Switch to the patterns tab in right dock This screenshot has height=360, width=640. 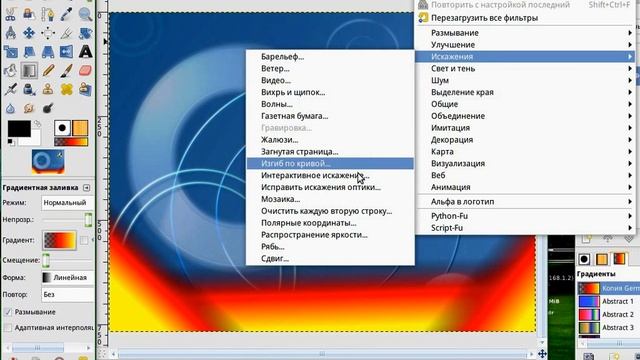coord(602,259)
